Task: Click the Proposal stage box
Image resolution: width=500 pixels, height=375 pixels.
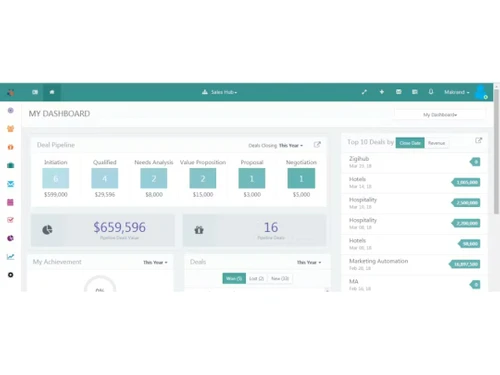Action: (252, 178)
